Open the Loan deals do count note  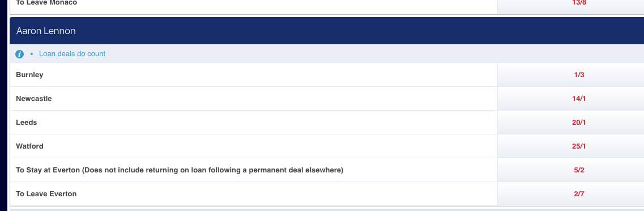tap(72, 54)
